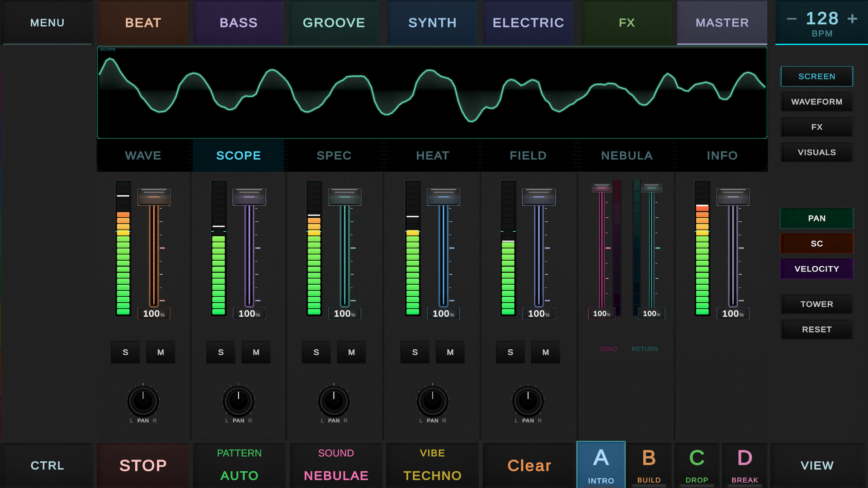This screenshot has height=488, width=868.
Task: Toggle the VELOCITY mode button
Action: 816,269
